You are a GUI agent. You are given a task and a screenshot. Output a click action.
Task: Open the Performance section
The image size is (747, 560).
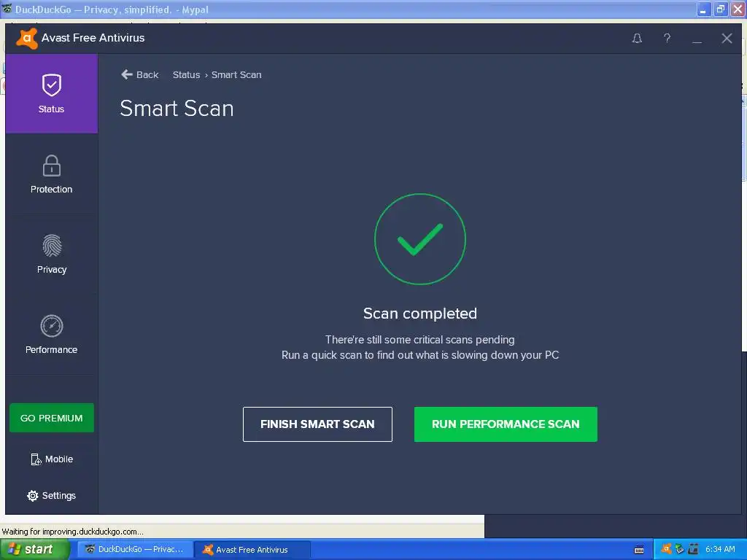pyautogui.click(x=52, y=334)
